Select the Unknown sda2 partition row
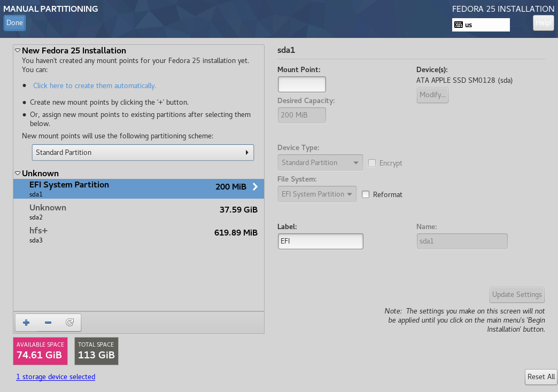Viewport: 558px width, 392px height. 138,211
